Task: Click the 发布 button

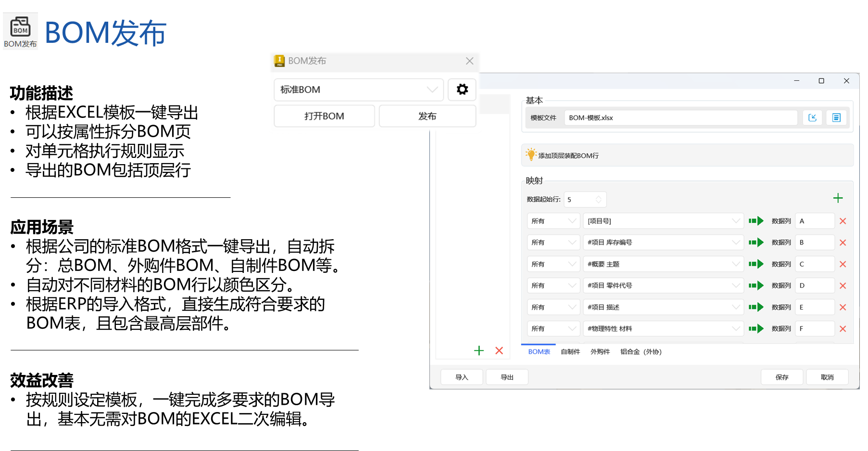Action: point(427,116)
